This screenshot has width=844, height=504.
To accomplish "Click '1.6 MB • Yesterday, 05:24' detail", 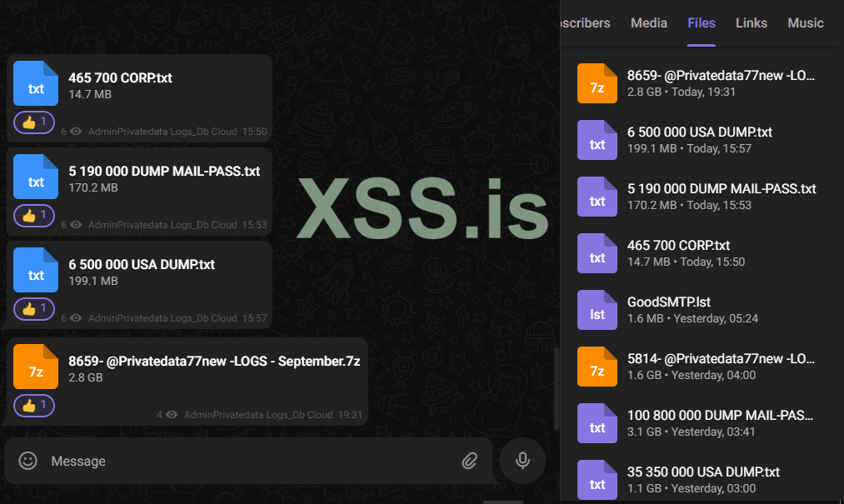I will click(692, 318).
